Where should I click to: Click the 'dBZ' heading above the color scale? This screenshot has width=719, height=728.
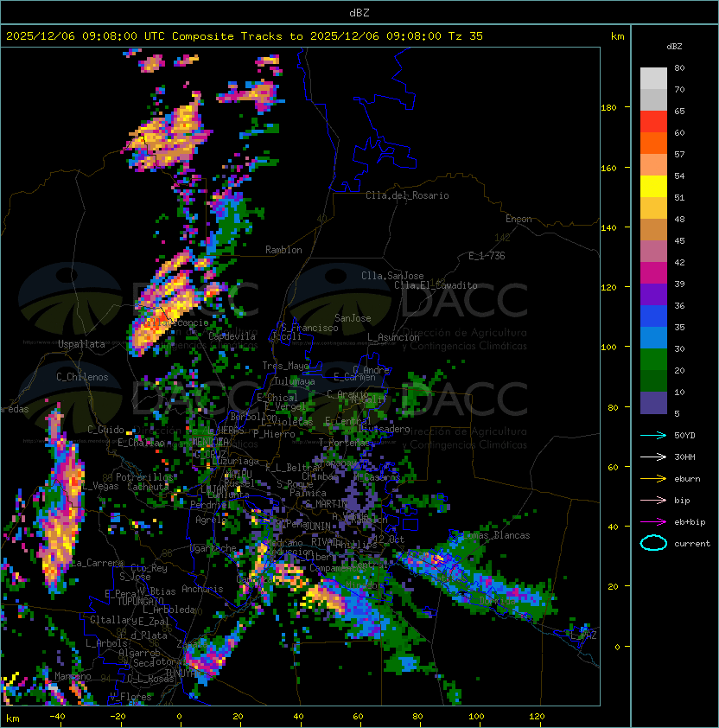coord(674,47)
